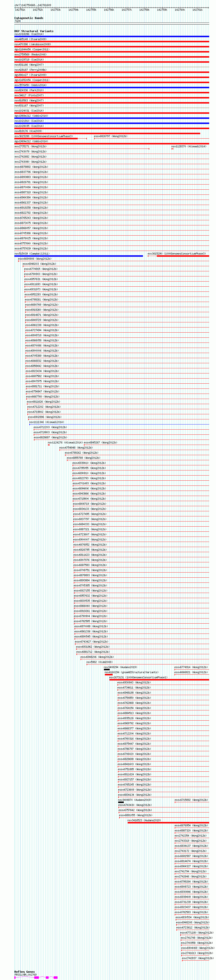216x980 pixels.
Task: Click variant nsv1124276 (Alsmadi2014)
Action: (x=65, y=443)
